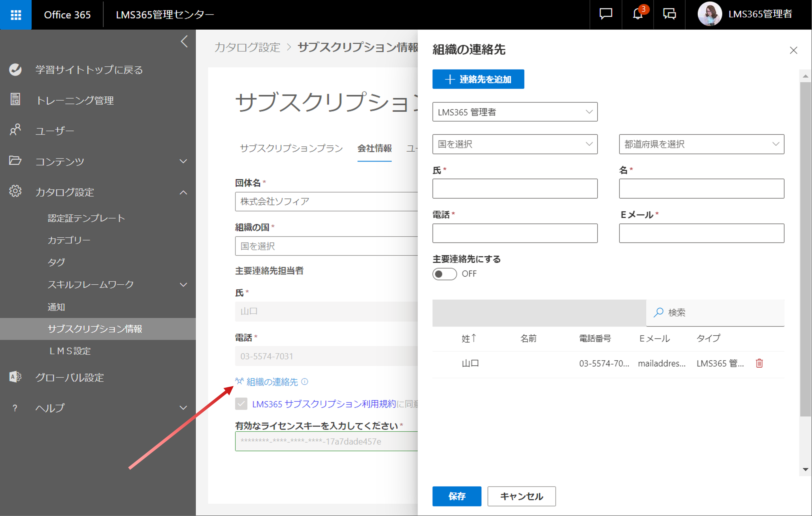The image size is (812, 516).
Task: Click the カタログ設定 breadcrumb link
Action: [247, 47]
